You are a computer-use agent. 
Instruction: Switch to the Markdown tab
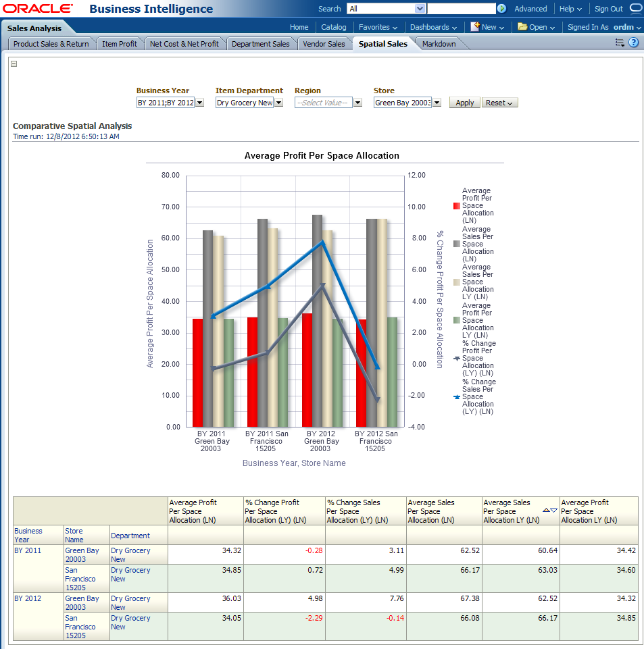(439, 44)
